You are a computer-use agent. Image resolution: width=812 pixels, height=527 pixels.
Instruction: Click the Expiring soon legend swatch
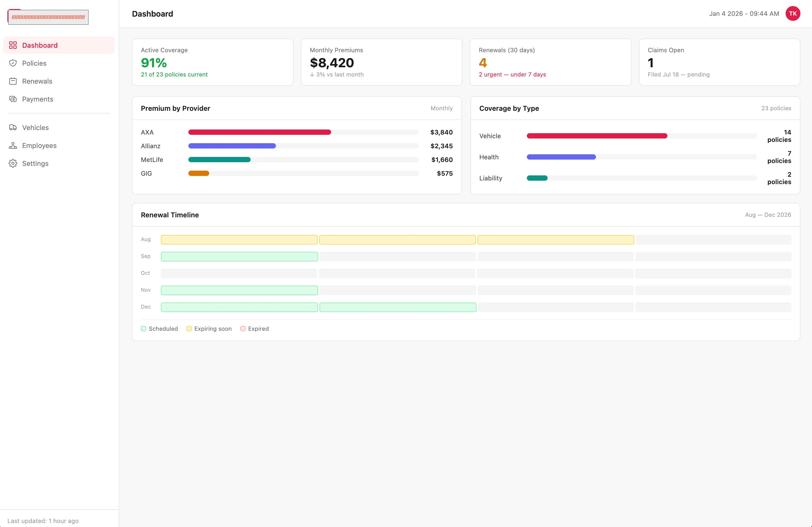point(189,328)
